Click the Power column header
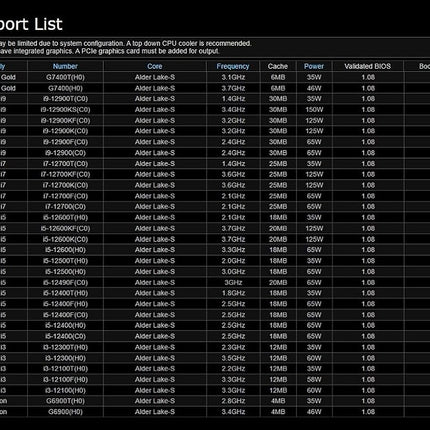Viewport: 430px width, 430px height. point(314,66)
